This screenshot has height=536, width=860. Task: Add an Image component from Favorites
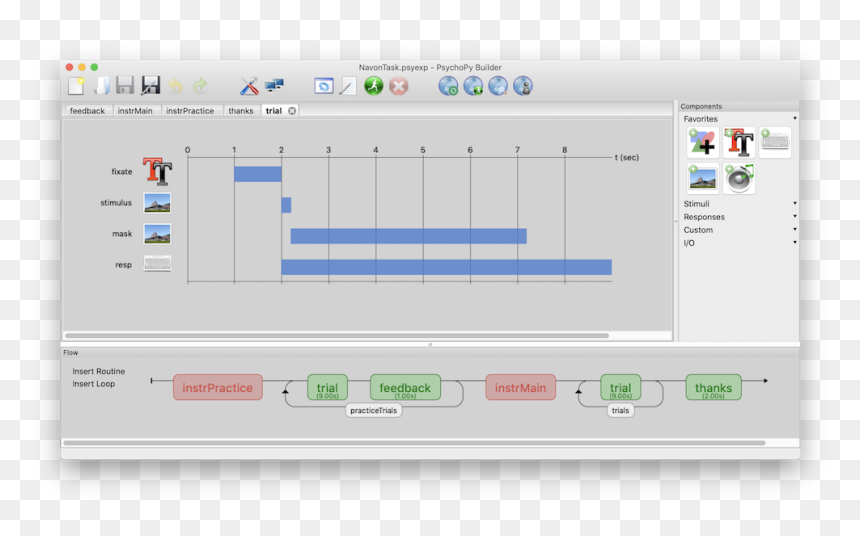pyautogui.click(x=703, y=178)
